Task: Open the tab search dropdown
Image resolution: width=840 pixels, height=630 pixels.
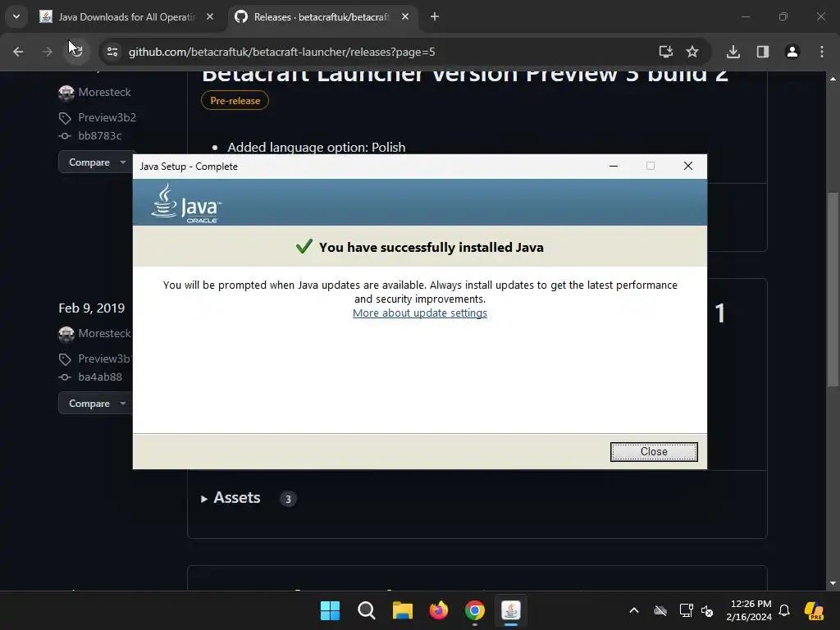Action: (16, 16)
